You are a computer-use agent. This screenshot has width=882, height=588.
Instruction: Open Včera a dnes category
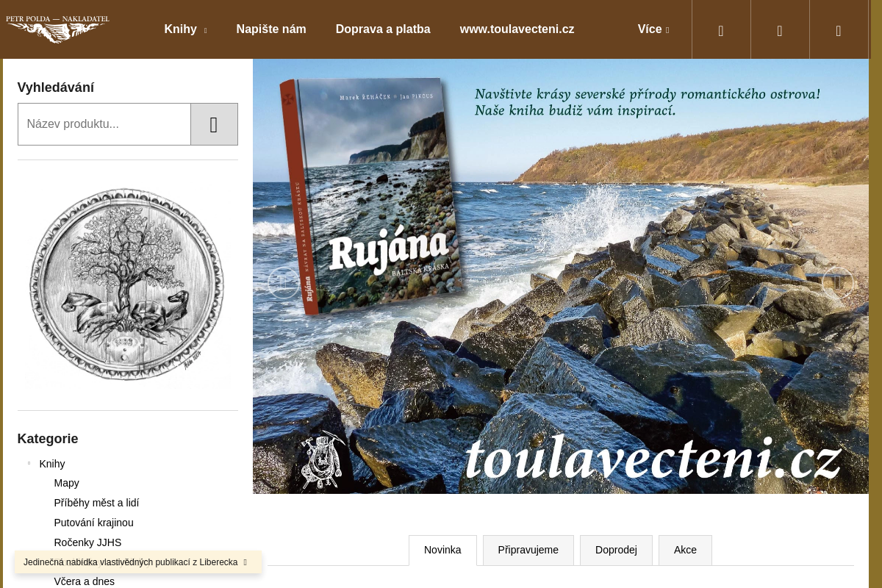tap(85, 581)
